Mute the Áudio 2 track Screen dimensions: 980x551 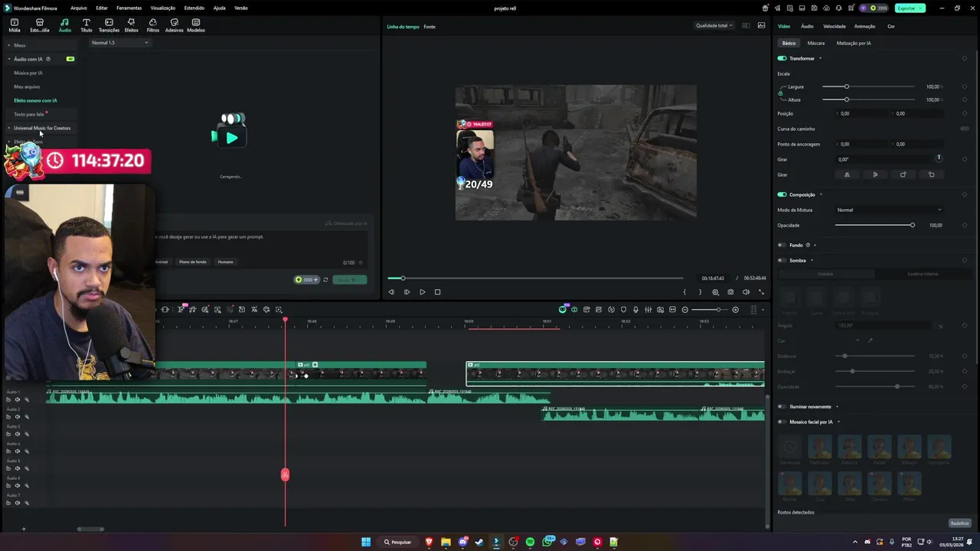(x=18, y=417)
